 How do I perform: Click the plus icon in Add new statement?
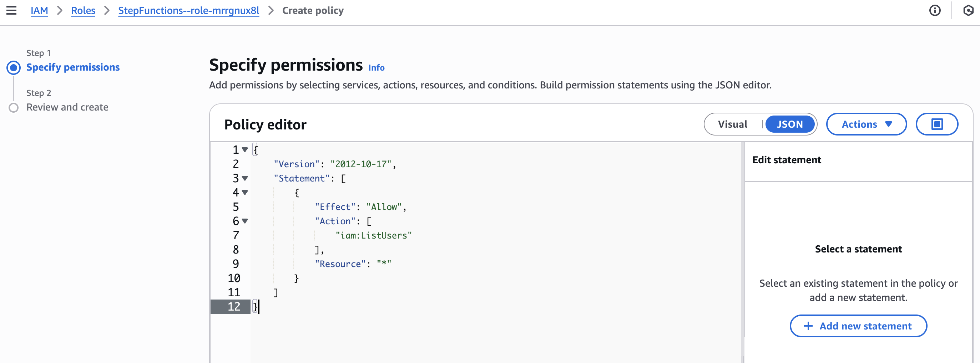(x=808, y=326)
